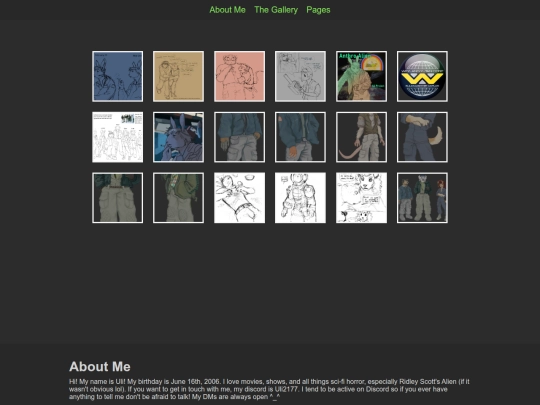Click the bio text mentioning discord Uli2177
Screen dimensions: 540x405
[269, 389]
